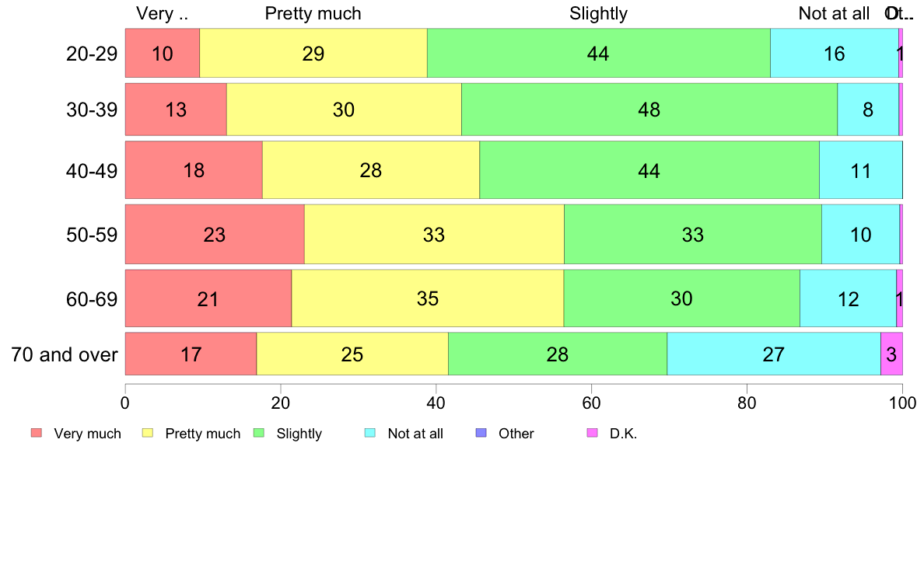Click the Very much red legend swatch
This screenshot has width=924, height=572.
coord(37,433)
